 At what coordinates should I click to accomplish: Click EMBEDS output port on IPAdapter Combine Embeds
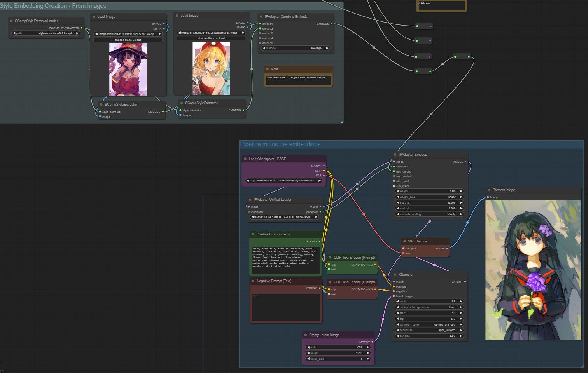coord(331,24)
